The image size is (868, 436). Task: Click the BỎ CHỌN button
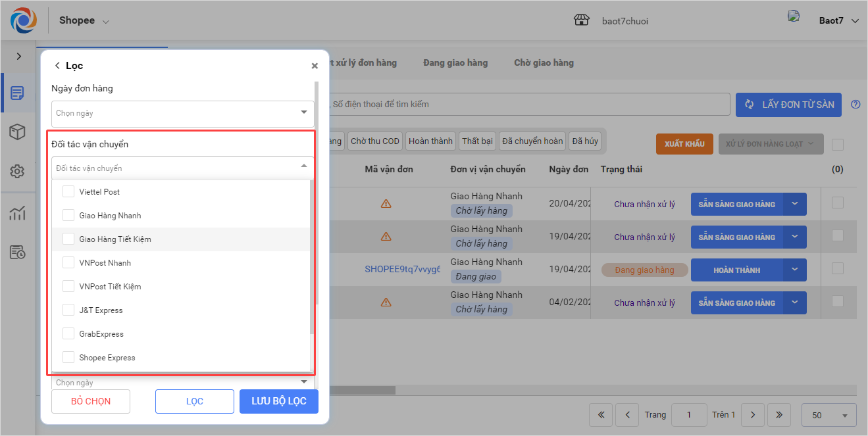[x=91, y=401]
